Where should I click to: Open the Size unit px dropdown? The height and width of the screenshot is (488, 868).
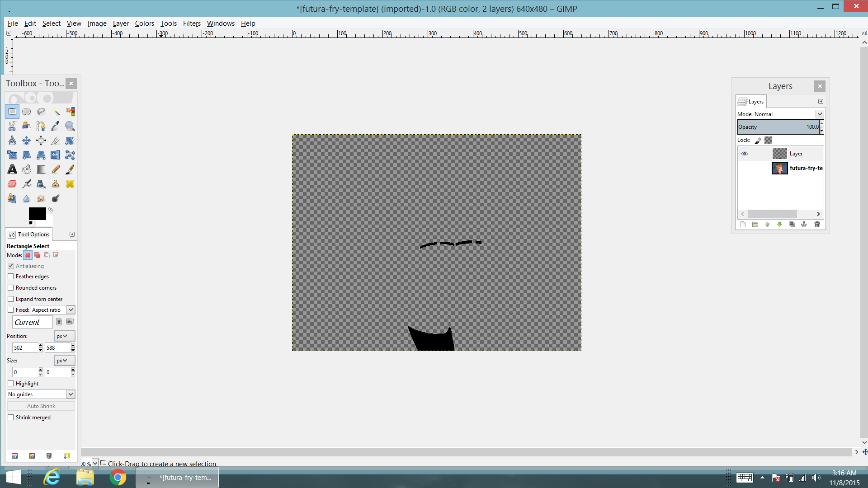[x=65, y=361]
